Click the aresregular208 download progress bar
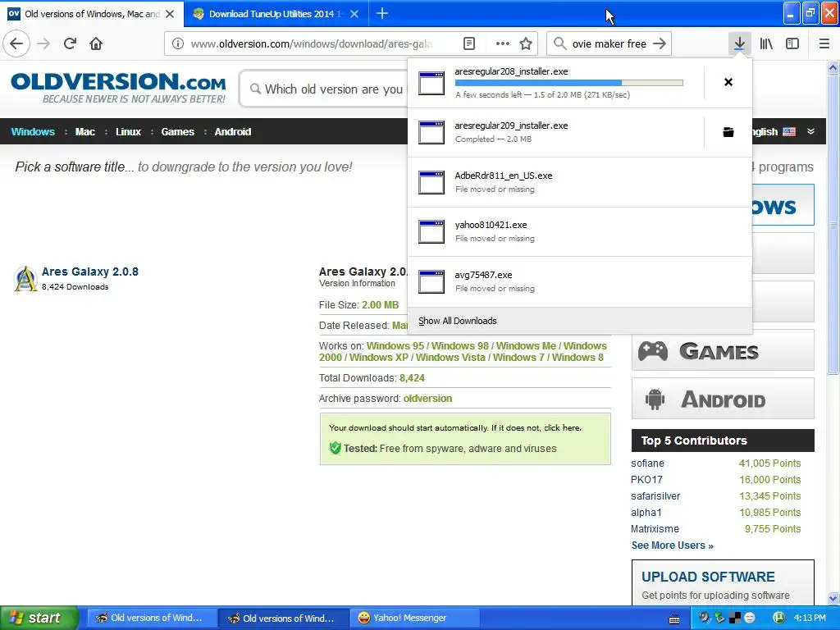The width and height of the screenshot is (840, 630). click(x=569, y=83)
